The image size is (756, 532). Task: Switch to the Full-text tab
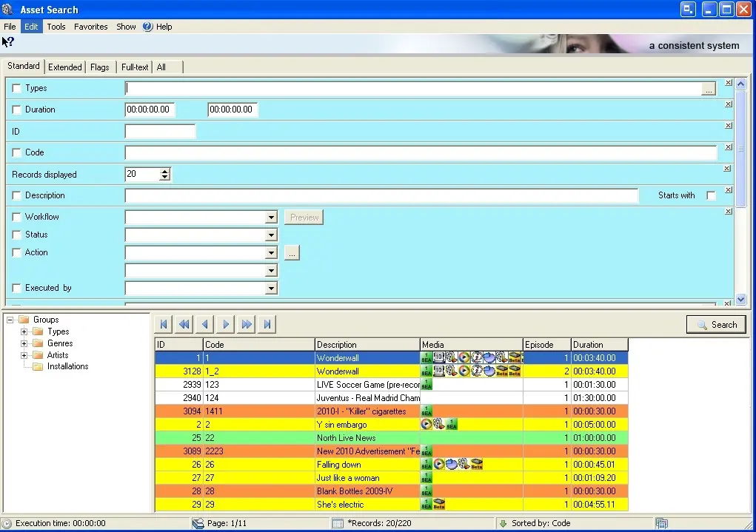tap(135, 67)
